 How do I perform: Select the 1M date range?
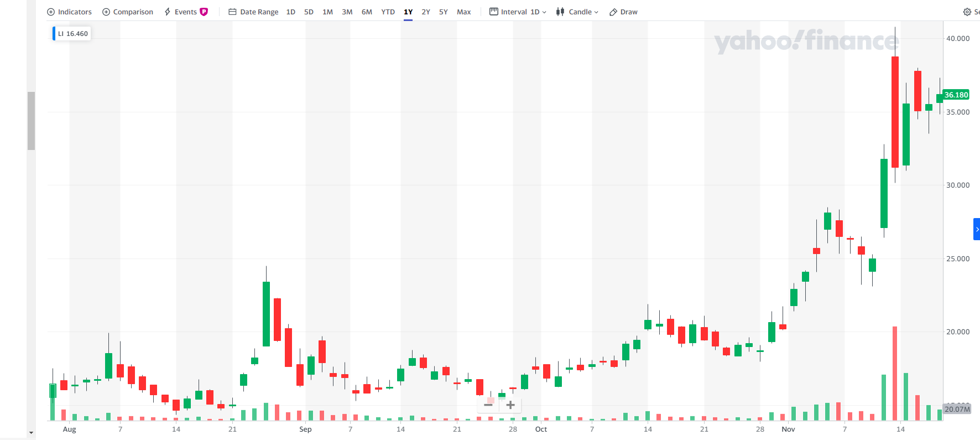[327, 12]
